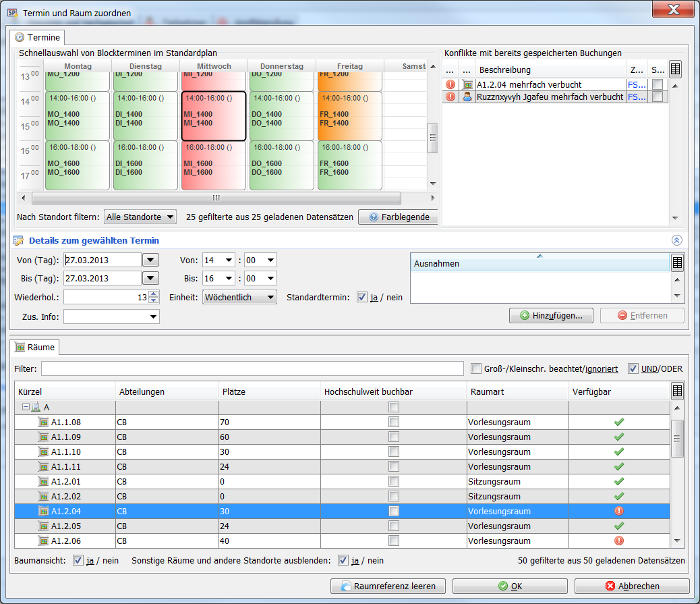
Task: Select the green Montag 16:00-18:00 block
Action: click(x=77, y=165)
